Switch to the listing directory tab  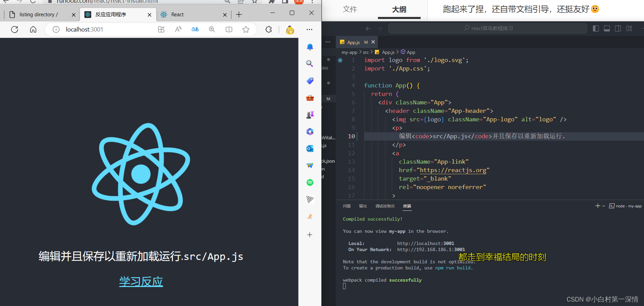click(39, 15)
